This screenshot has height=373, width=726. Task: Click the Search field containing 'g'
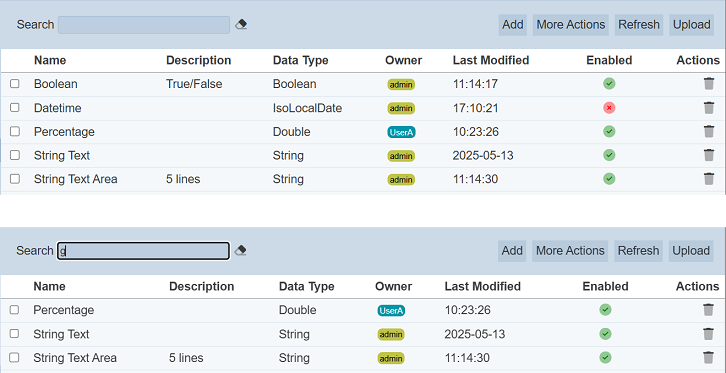tap(144, 251)
